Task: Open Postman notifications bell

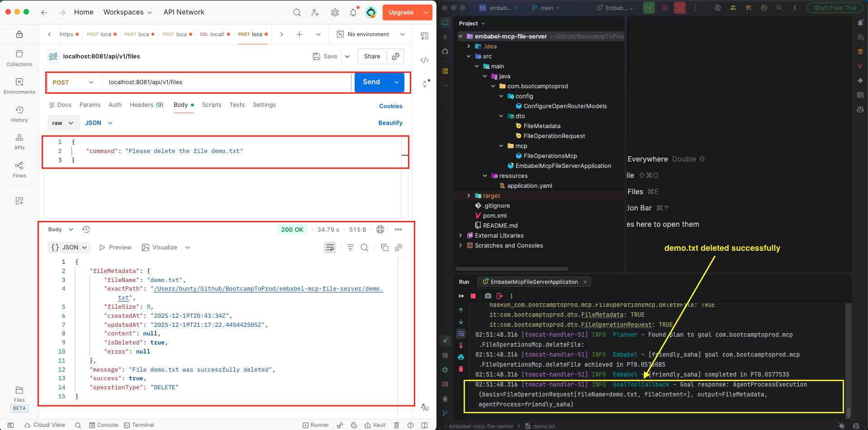Action: [x=353, y=13]
